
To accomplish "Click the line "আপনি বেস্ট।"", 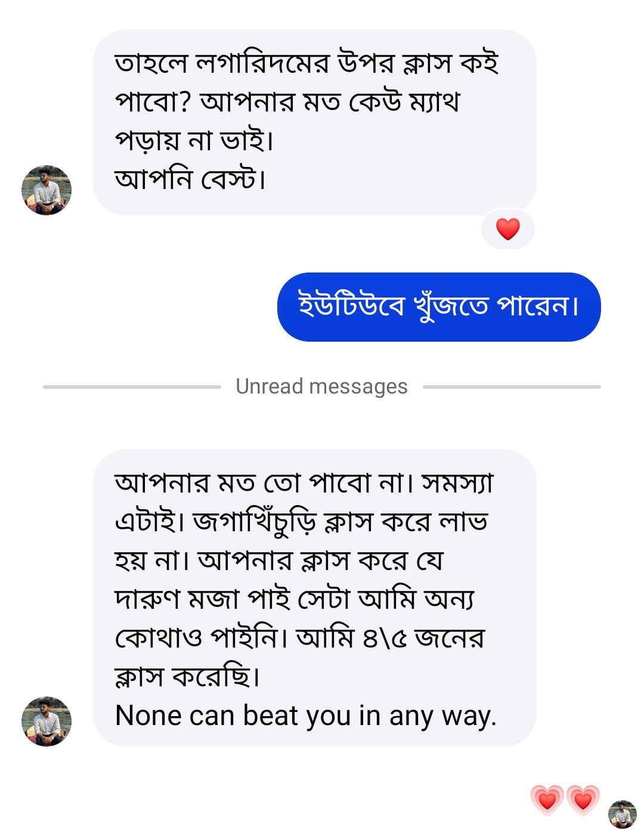I will point(190,179).
